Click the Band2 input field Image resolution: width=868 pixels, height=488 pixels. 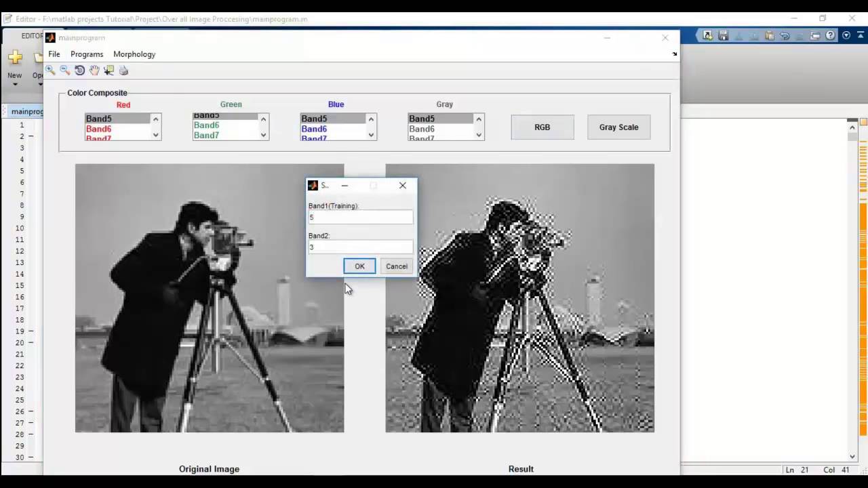(361, 247)
